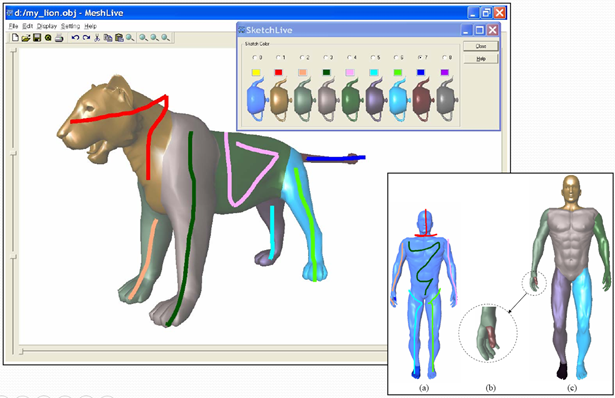Screen dimensions: 615x398
Task: Pick the red sketch color swatch
Action: click(x=278, y=72)
